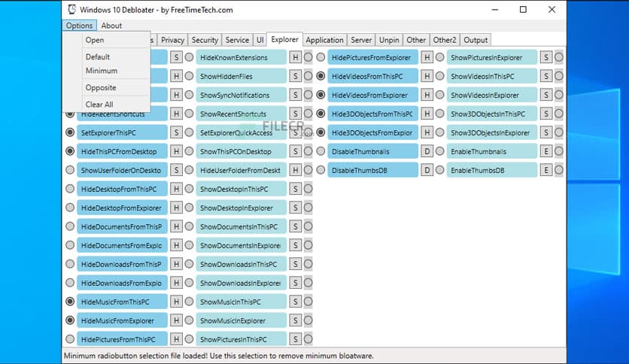Choose Opposite in the Options menu
Image resolution: width=629 pixels, height=364 pixels.
[106, 87]
